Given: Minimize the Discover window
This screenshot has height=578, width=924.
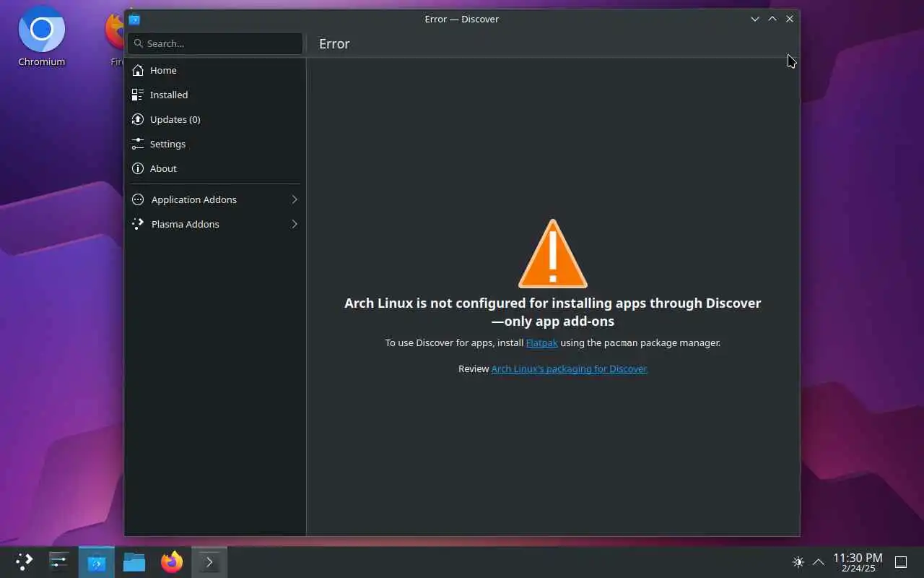Looking at the screenshot, I should coord(755,20).
